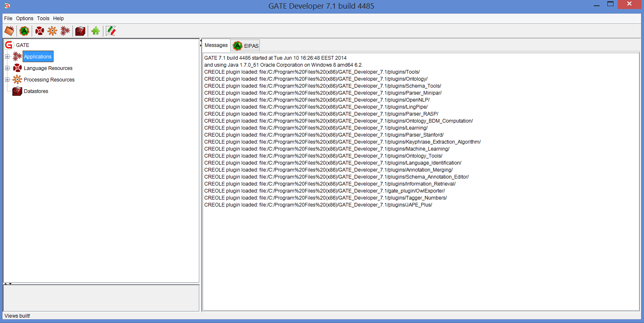
Task: Click the Annotation_Merging message line
Action: 329,170
